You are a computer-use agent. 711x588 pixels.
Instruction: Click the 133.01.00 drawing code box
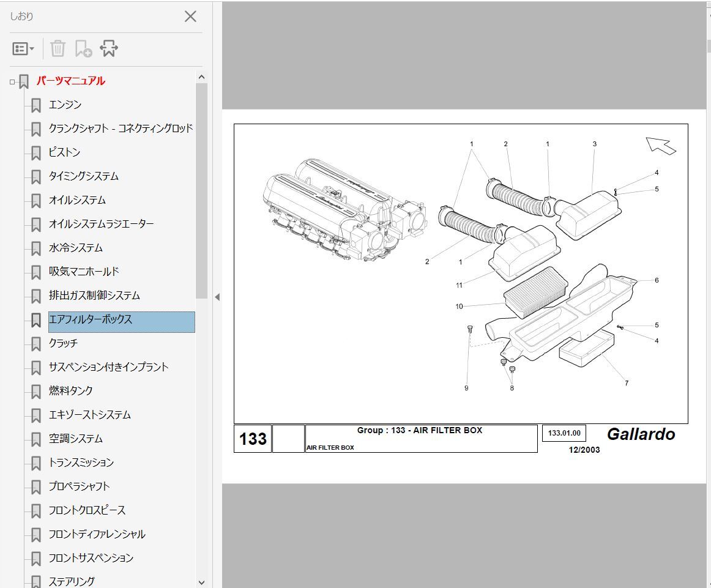(x=564, y=433)
